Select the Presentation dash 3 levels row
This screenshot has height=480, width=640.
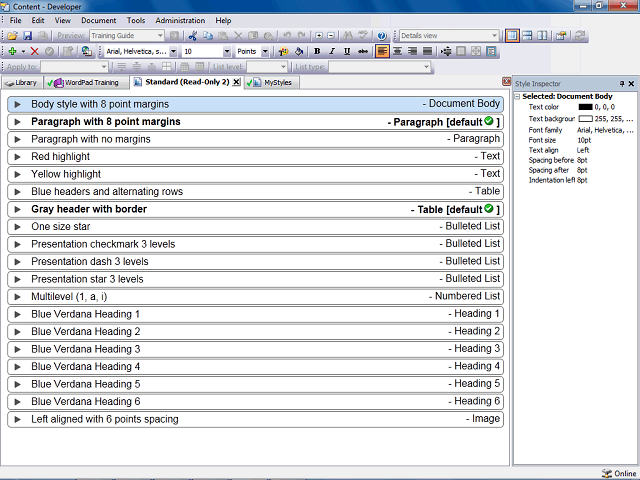click(x=256, y=262)
